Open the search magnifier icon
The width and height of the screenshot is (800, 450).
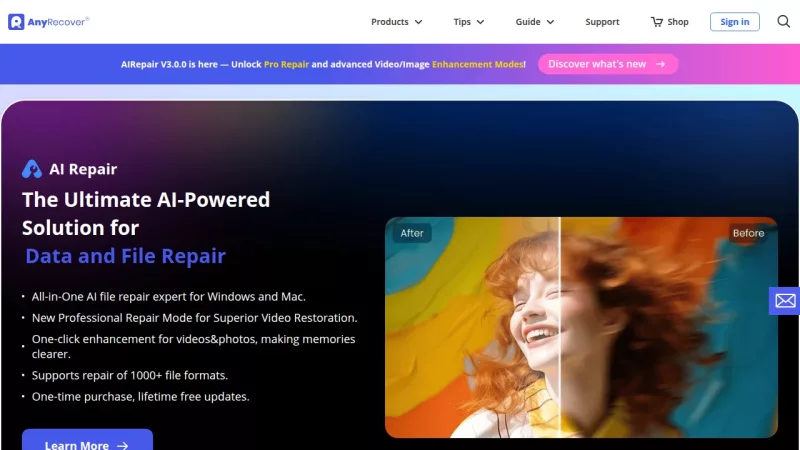[x=783, y=21]
